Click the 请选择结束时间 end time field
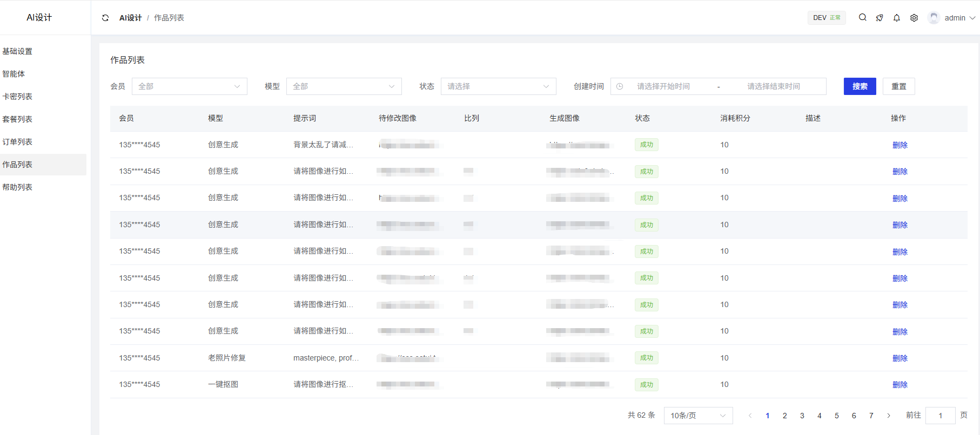The image size is (980, 435). (773, 86)
